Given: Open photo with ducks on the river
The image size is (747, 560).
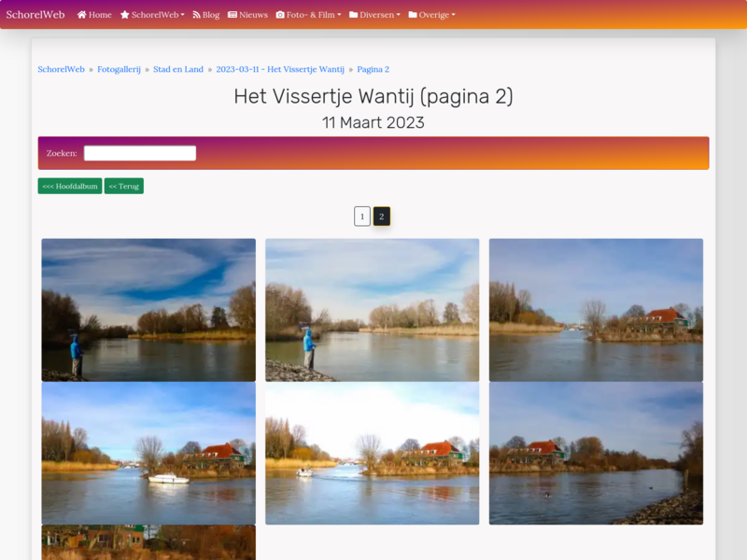Looking at the screenshot, I should pyautogui.click(x=596, y=454).
